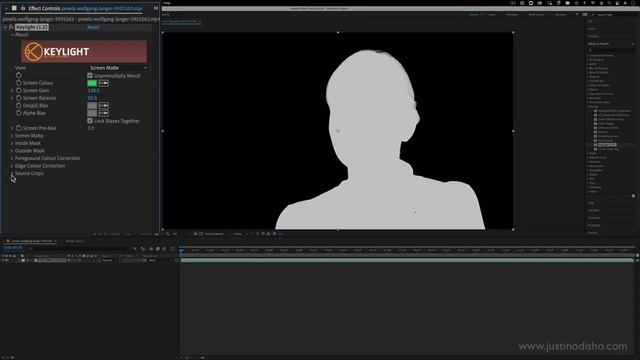Pick Alpha Bias with its eyedropper
Image resolution: width=640 pixels, height=360 pixels.
(104, 113)
